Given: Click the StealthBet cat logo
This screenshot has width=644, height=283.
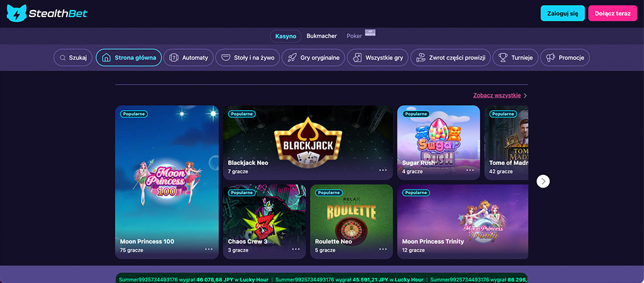Looking at the screenshot, I should pos(16,13).
